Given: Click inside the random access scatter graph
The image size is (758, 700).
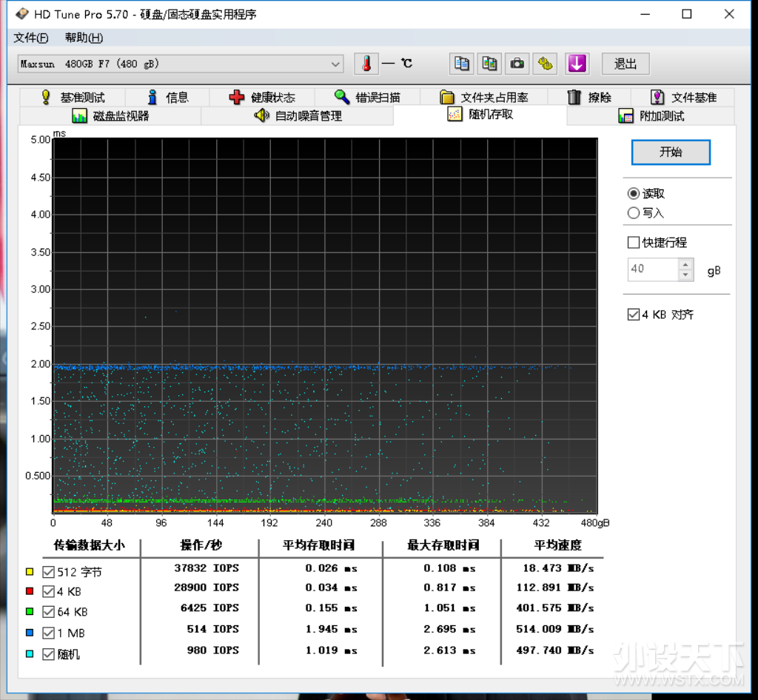Looking at the screenshot, I should tap(325, 326).
